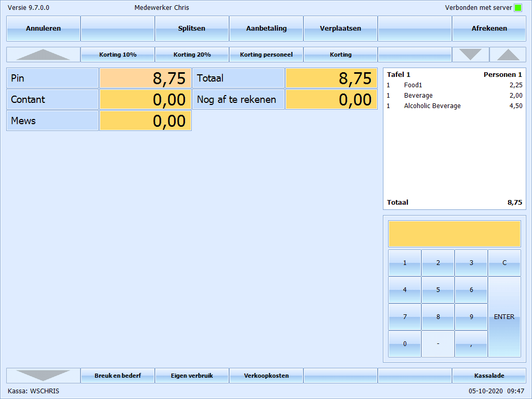Click the down arrow right of discount row
The image size is (532, 399).
coord(470,55)
